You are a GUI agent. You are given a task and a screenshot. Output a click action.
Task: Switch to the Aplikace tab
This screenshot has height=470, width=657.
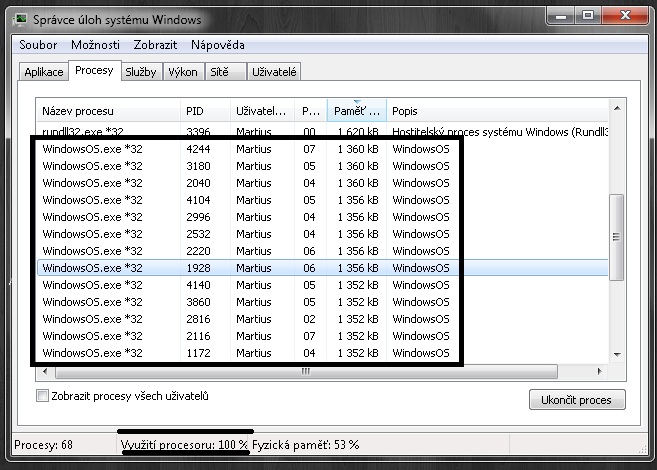[x=44, y=72]
